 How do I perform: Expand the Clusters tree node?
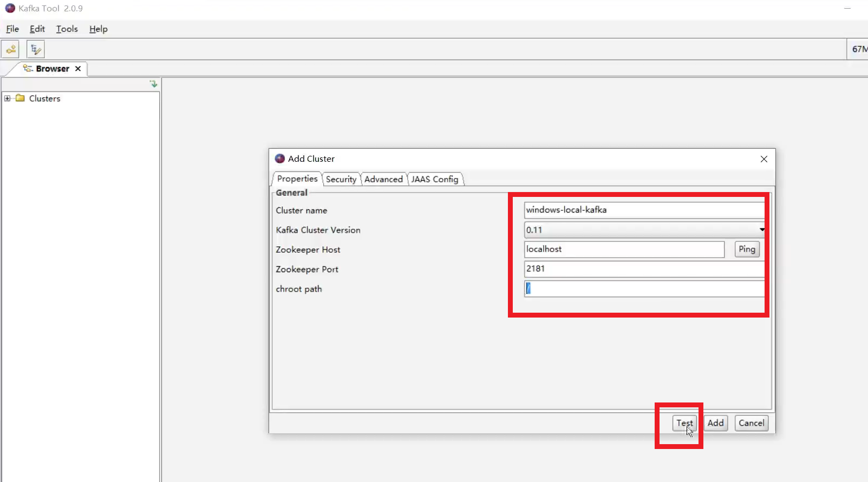7,98
